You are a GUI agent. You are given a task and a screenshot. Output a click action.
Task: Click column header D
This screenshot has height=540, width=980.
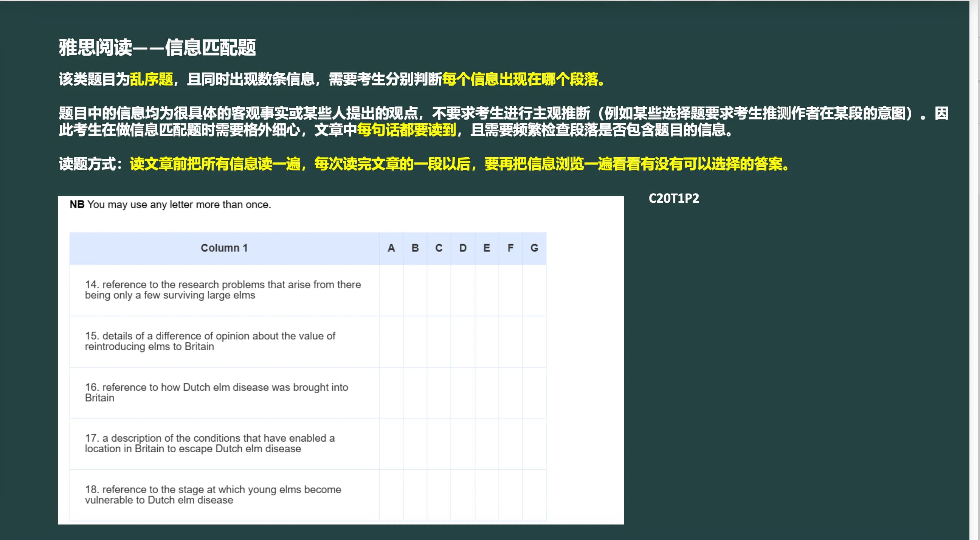pyautogui.click(x=463, y=248)
